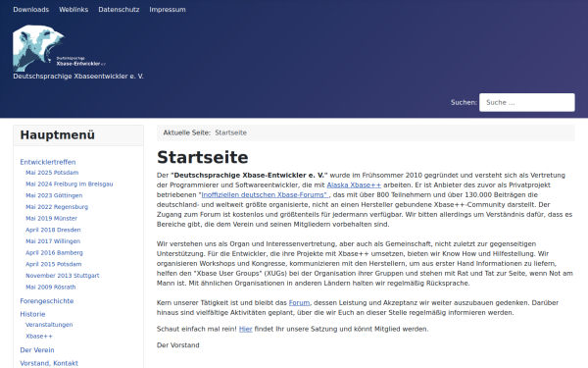The height and width of the screenshot is (368, 588).
Task: Open the Downloads top menu link
Action: coord(31,10)
